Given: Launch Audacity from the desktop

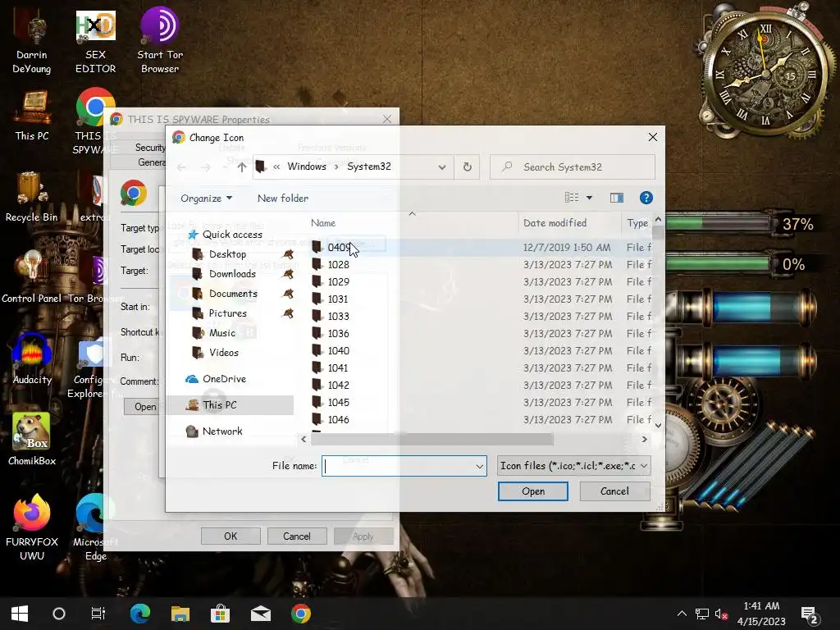Looking at the screenshot, I should coord(32,359).
